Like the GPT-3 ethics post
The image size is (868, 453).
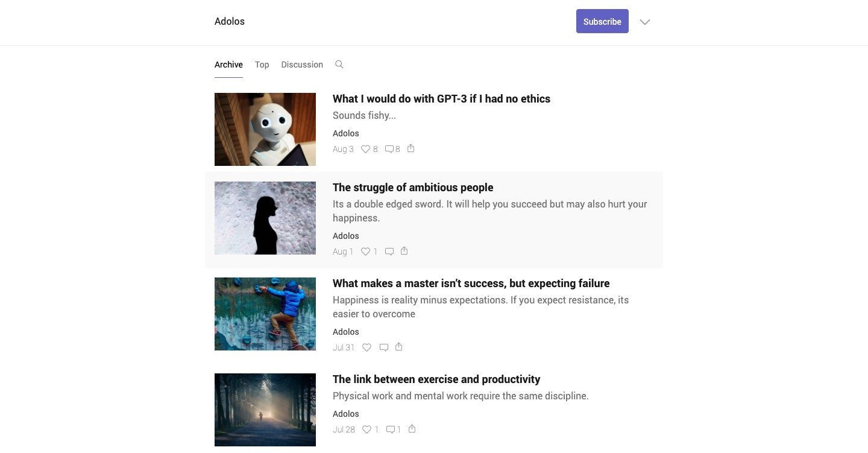(x=365, y=149)
